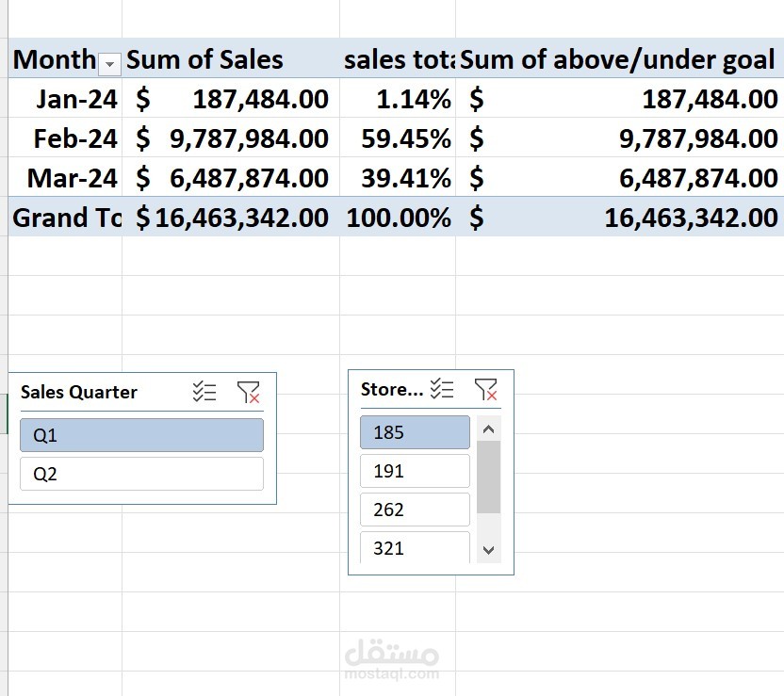Open the Month filter dropdown arrow
The width and height of the screenshot is (784, 696).
110,63
